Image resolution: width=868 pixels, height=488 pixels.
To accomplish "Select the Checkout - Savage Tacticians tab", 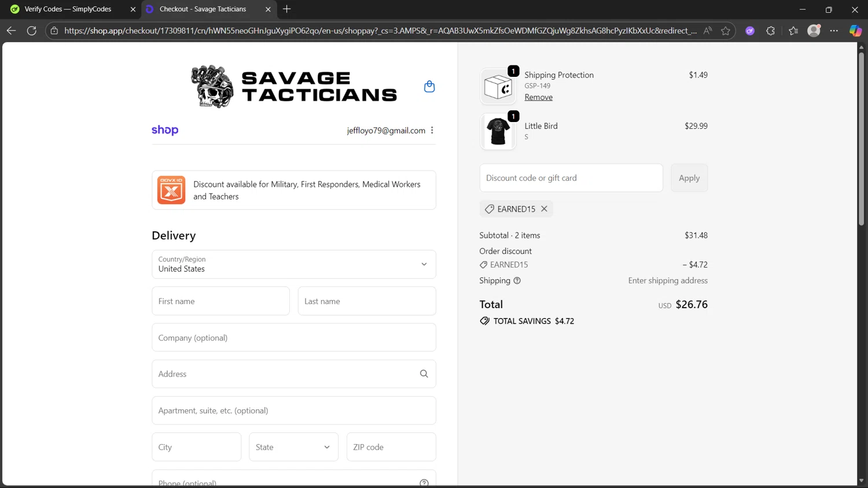I will coord(203,9).
